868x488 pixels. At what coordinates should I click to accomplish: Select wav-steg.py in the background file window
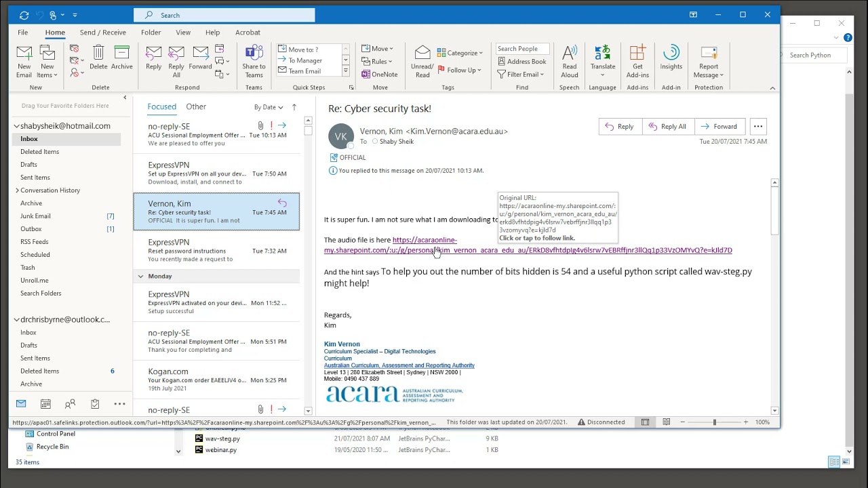click(222, 439)
